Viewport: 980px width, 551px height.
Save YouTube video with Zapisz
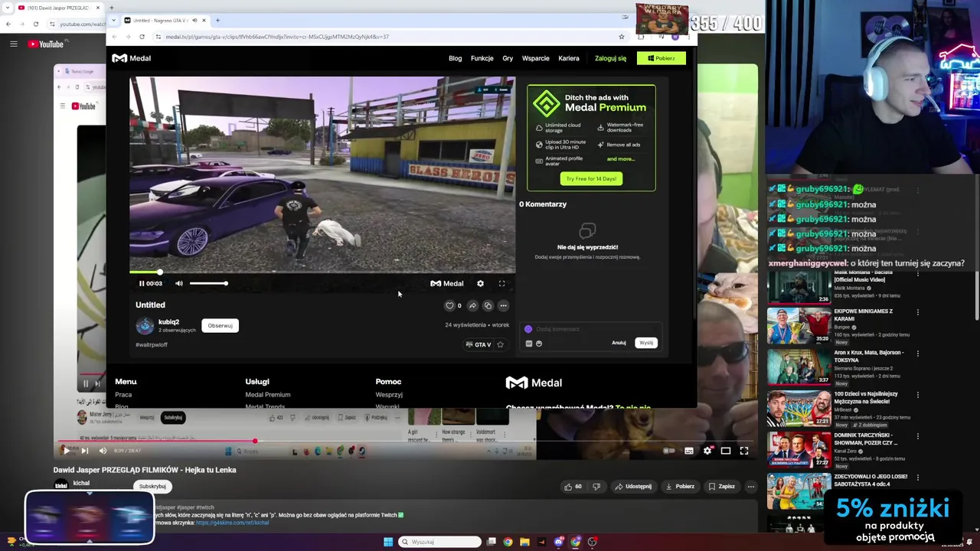pos(722,486)
